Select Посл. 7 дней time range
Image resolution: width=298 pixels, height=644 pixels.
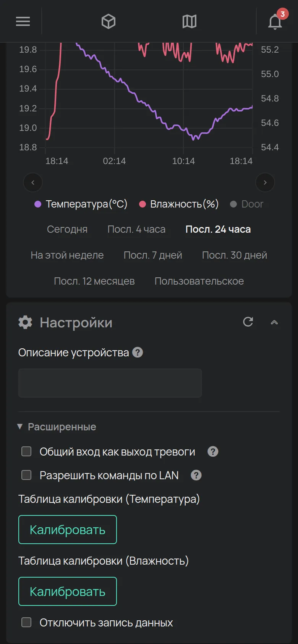[x=153, y=255]
